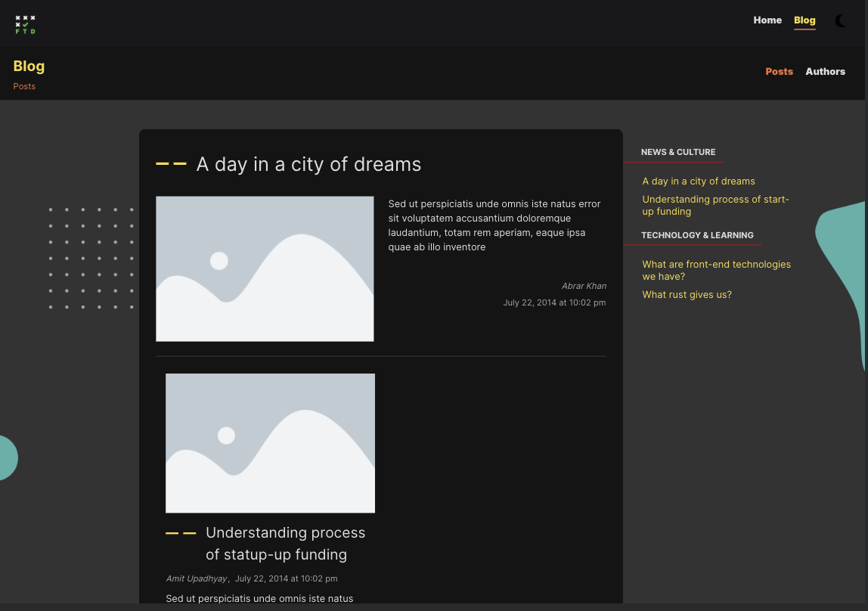Open sidebar link Understanding process of start-up funding
Screen dimensions: 868x611
(x=715, y=206)
